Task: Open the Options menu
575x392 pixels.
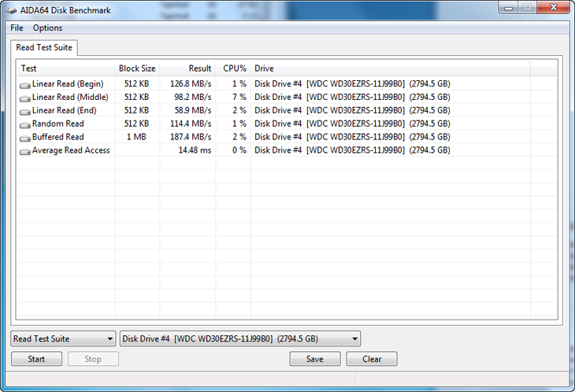Action: pos(47,28)
